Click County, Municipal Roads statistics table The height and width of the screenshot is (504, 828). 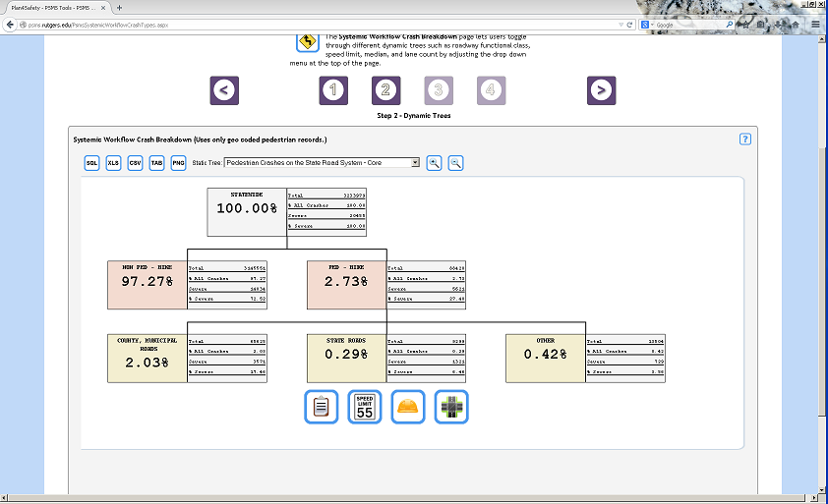[x=227, y=359]
